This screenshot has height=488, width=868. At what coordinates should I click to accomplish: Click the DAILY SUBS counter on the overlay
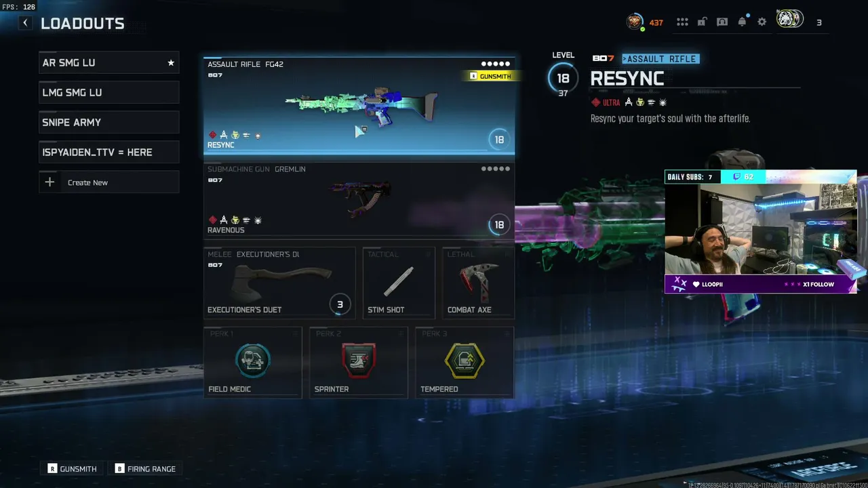coord(692,177)
